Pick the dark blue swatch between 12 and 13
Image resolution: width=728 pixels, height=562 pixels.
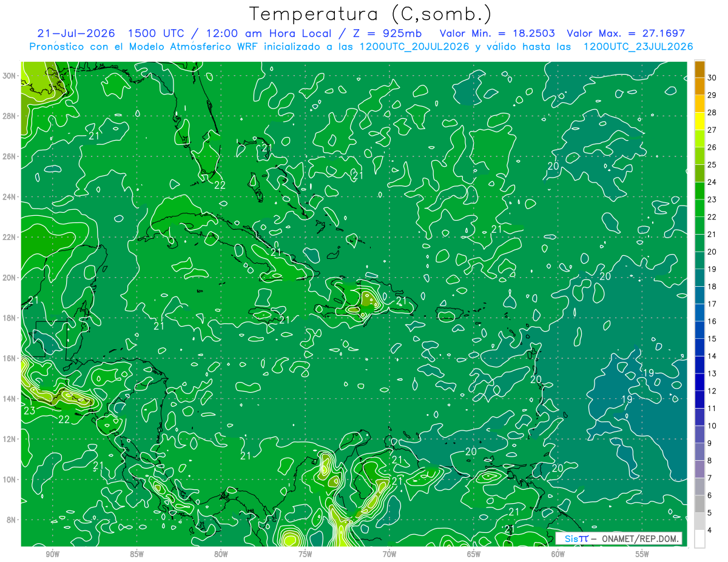tap(699, 382)
